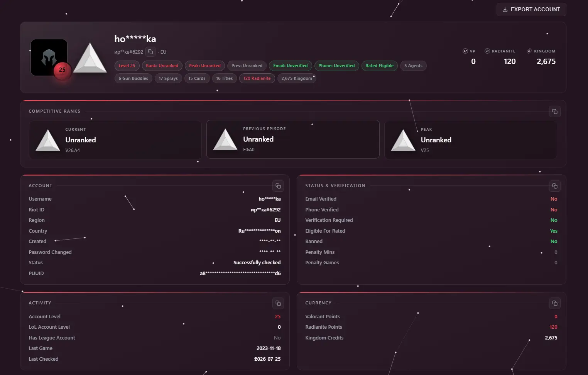588x375 pixels.
Task: Click the large rank triangle beside the avatar
Action: [90, 58]
